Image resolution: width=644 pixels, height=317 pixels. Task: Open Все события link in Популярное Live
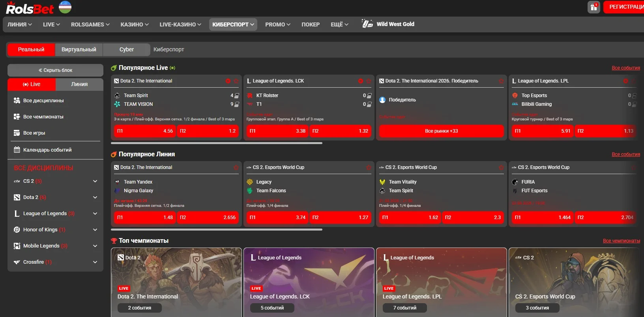click(626, 68)
